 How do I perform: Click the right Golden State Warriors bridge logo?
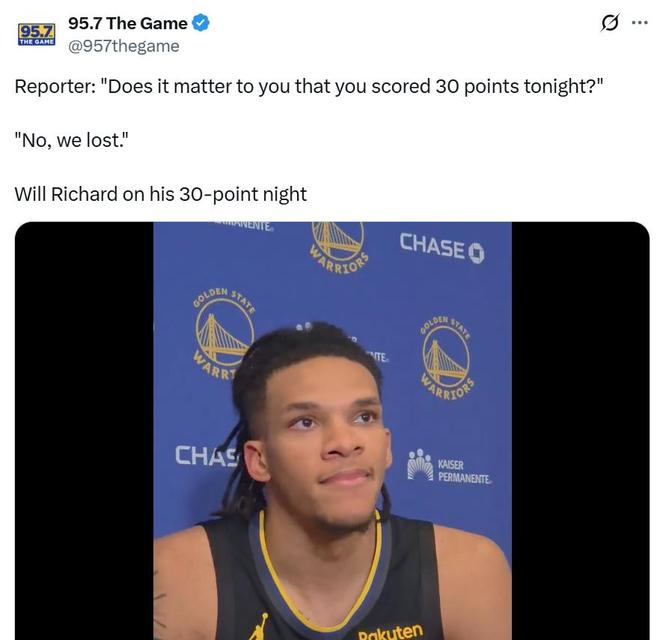pyautogui.click(x=447, y=358)
